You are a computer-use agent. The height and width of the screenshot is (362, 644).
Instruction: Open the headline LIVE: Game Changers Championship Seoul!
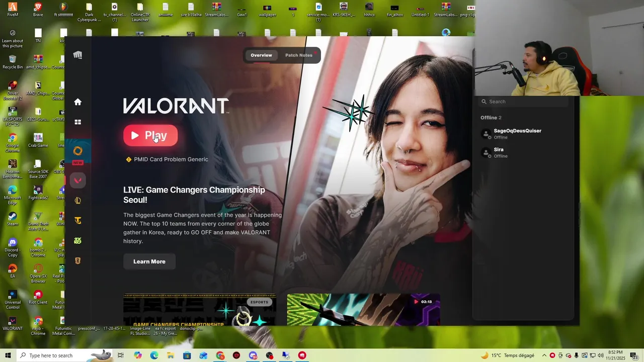tap(194, 195)
